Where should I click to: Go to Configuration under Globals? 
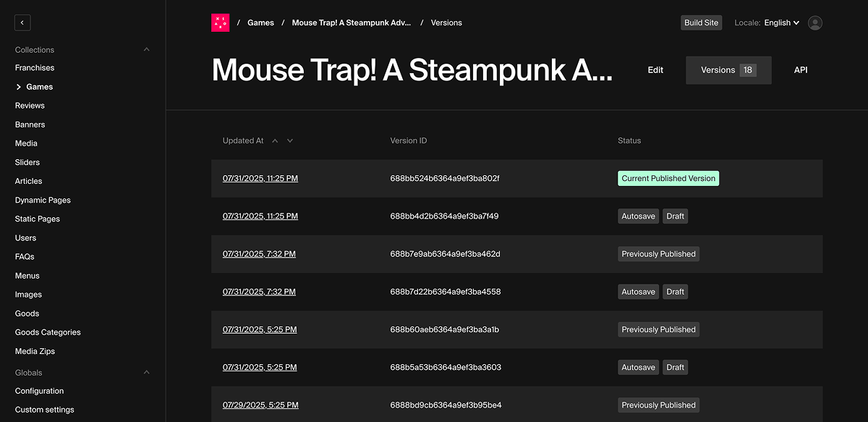click(x=39, y=391)
